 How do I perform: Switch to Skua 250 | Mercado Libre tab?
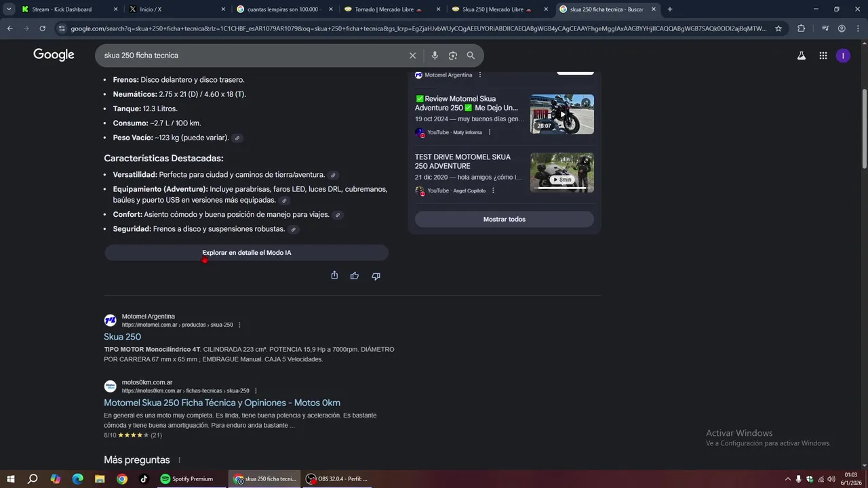pos(500,9)
